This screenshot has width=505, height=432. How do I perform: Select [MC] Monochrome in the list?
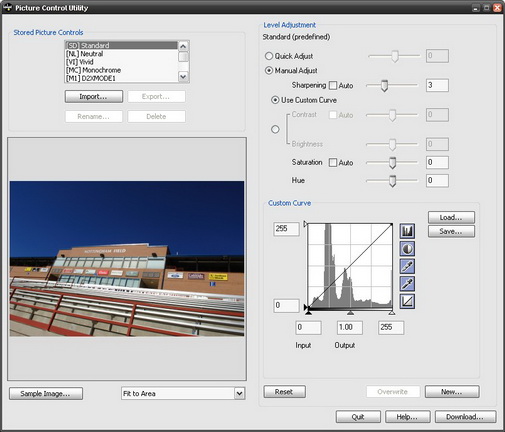(x=121, y=70)
